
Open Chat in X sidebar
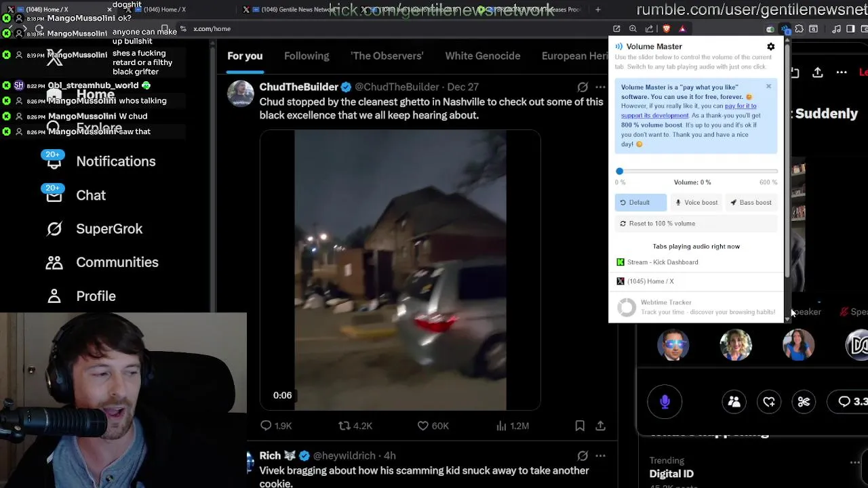[91, 195]
